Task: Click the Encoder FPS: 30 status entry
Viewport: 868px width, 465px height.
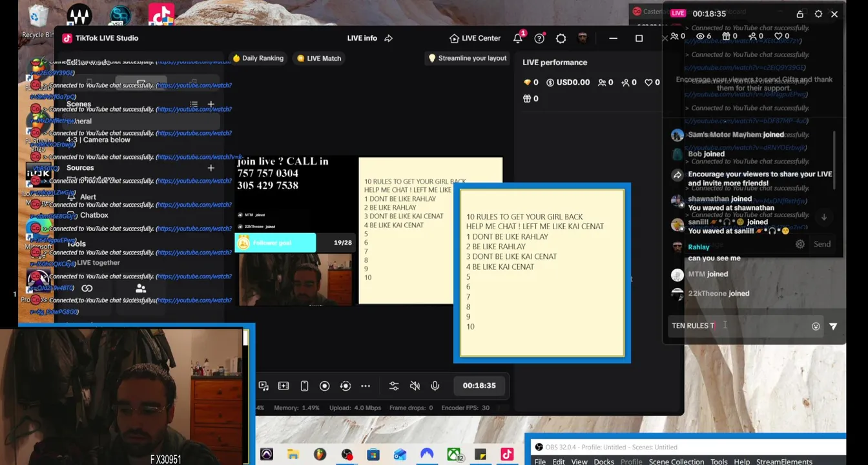Action: (465, 408)
